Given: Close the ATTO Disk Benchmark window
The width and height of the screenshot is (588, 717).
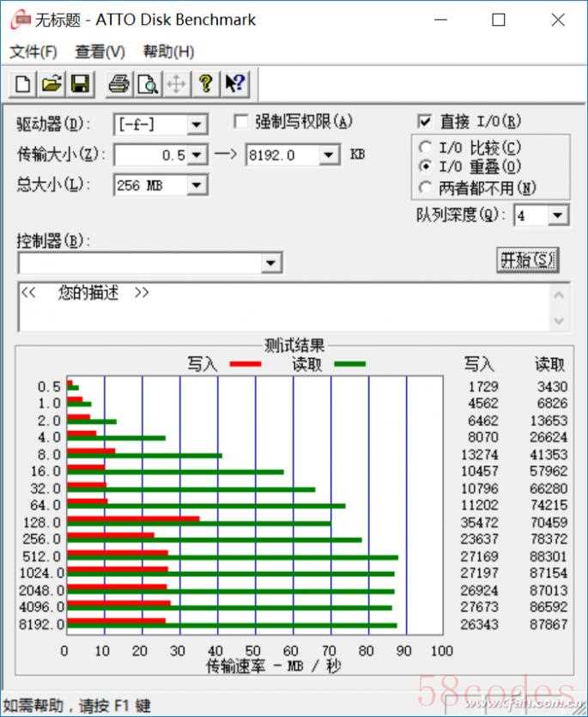Looking at the screenshot, I should pyautogui.click(x=558, y=20).
